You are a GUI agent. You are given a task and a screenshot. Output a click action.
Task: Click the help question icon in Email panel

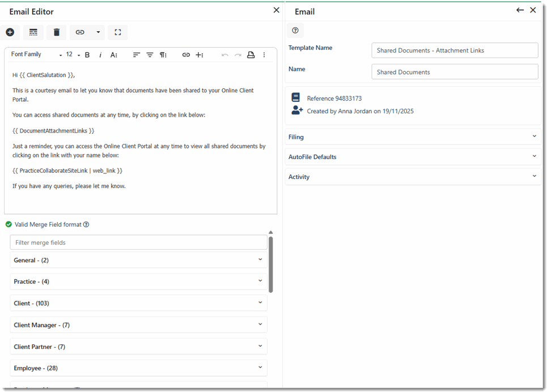295,31
